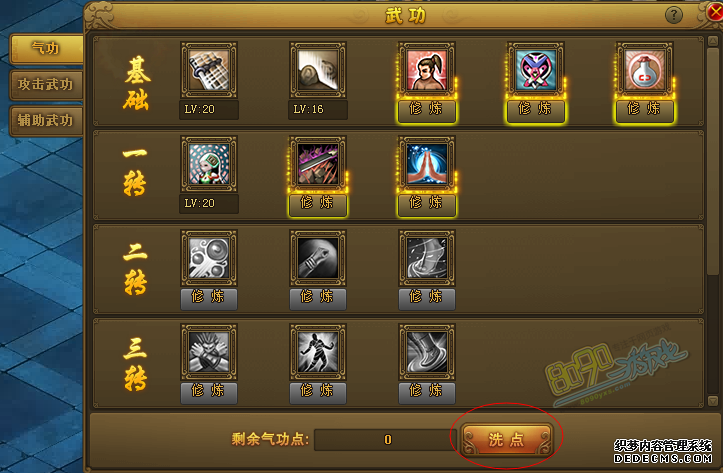Screen dimensions: 723x473
Task: Select the blue praying hands skill icon
Action: (427, 164)
